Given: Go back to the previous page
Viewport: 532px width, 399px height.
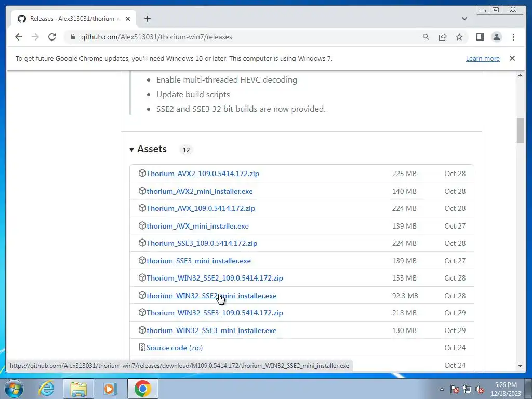Looking at the screenshot, I should pyautogui.click(x=19, y=37).
